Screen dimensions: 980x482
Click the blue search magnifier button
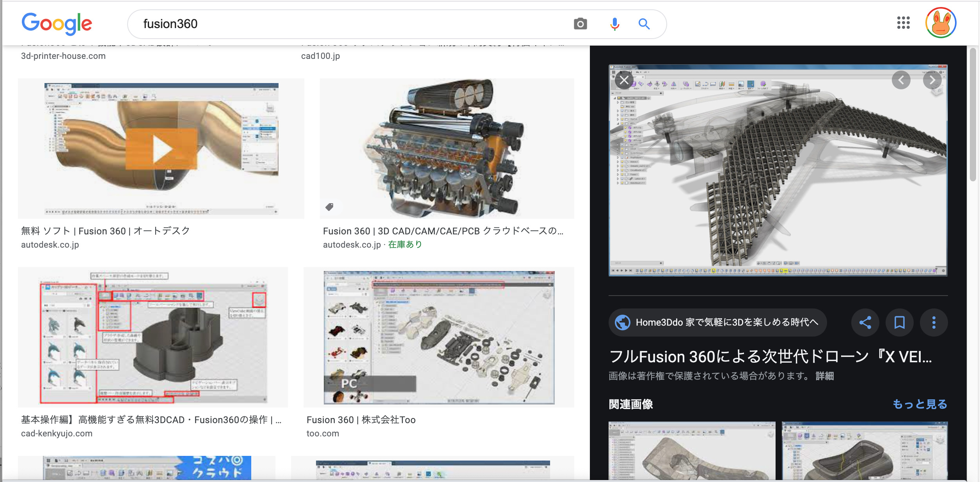tap(644, 24)
